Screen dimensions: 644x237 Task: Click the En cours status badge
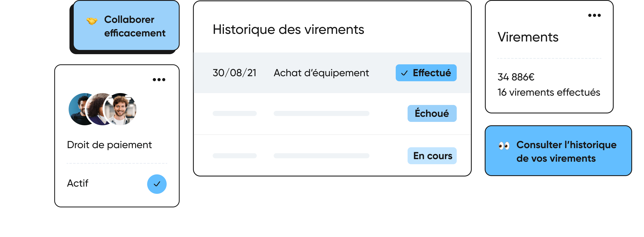pyautogui.click(x=432, y=156)
